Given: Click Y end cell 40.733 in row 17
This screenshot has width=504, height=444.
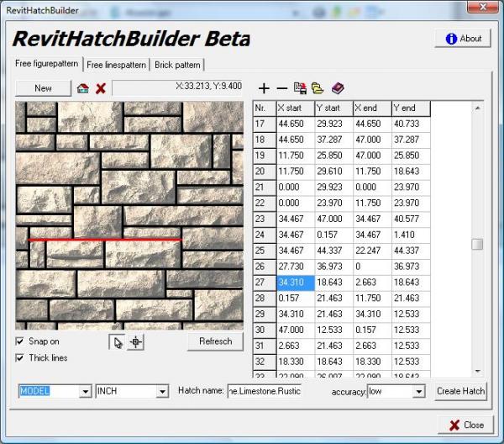Looking at the screenshot, I should coord(411,124).
